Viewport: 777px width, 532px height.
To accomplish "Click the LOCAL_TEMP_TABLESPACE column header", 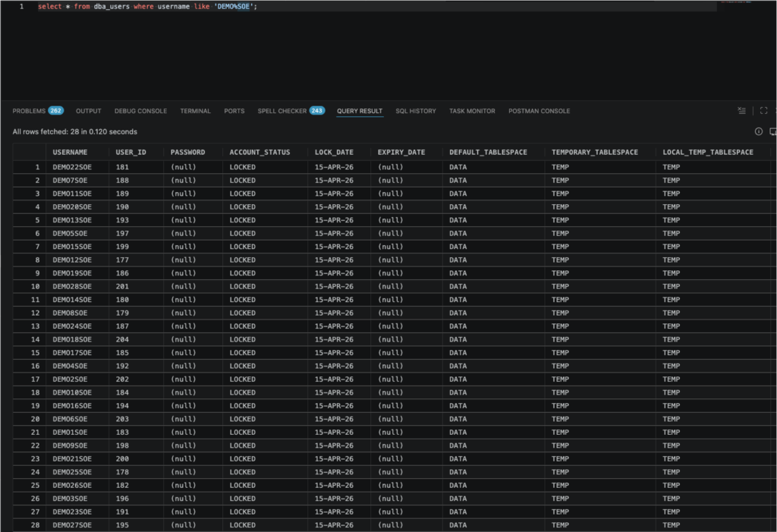I will pyautogui.click(x=713, y=153).
